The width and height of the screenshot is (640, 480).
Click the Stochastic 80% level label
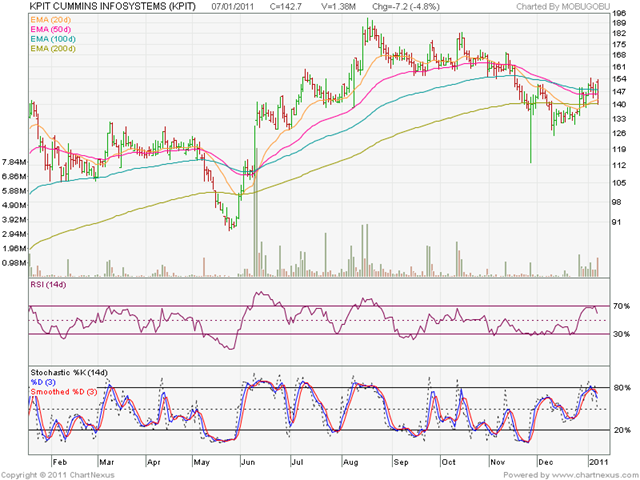[622, 388]
